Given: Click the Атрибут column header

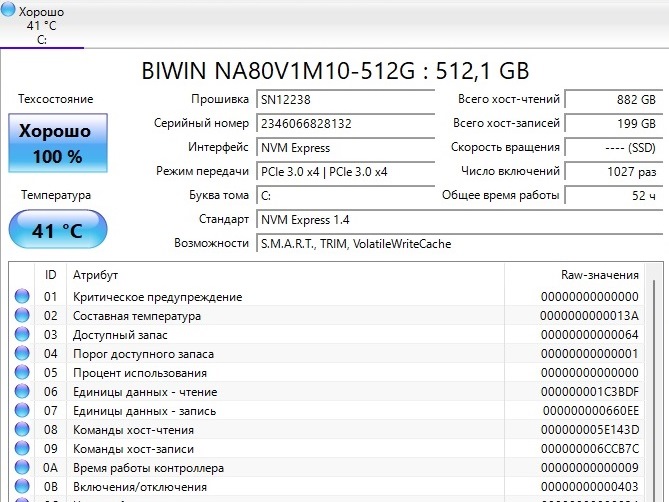Looking at the screenshot, I should coord(285,275).
